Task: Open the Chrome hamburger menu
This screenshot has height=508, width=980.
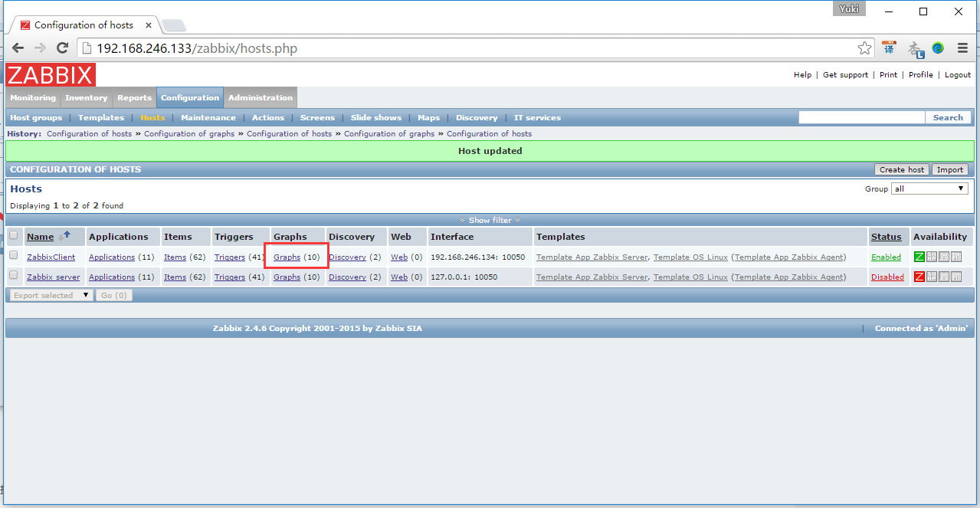Action: pos(962,48)
